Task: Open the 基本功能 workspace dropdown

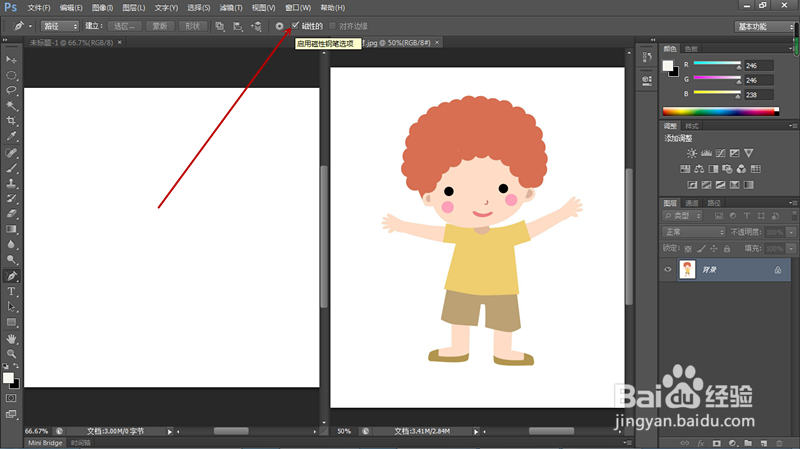Action: point(764,27)
